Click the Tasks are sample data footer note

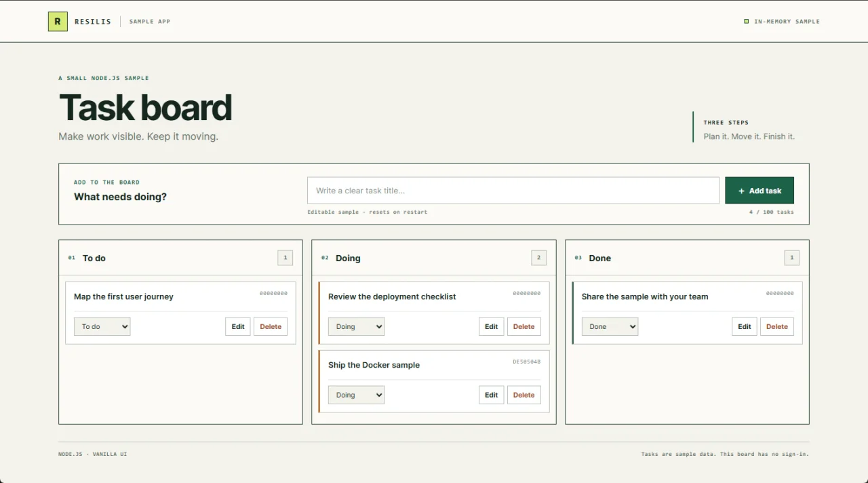pos(725,454)
